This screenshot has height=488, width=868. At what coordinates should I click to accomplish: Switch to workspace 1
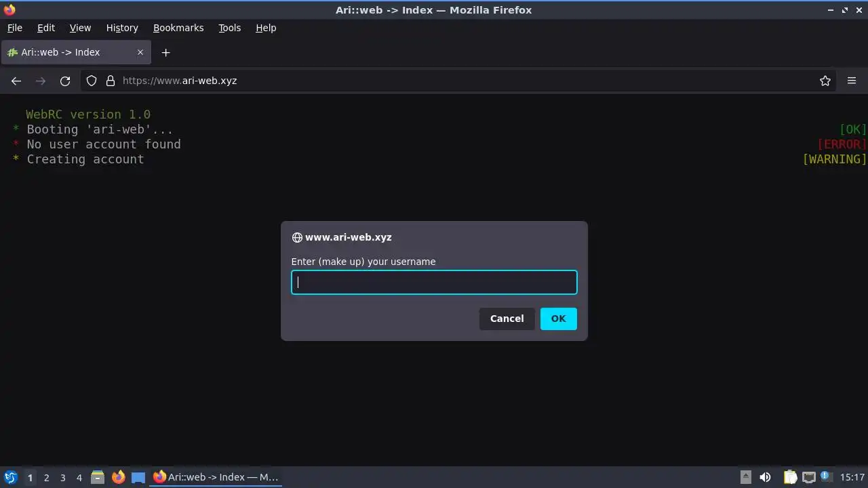click(30, 477)
